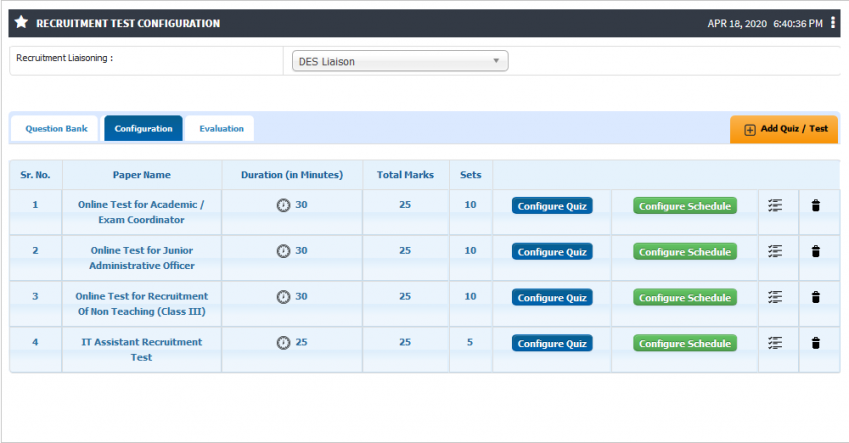
Task: Open the IT Assistant Recruitment Test paper name
Action: pos(141,349)
